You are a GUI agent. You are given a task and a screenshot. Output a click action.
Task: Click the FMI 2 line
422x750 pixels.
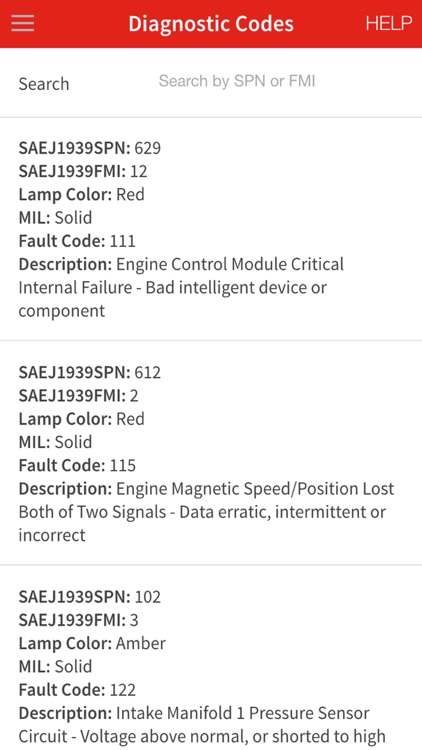tap(78, 396)
